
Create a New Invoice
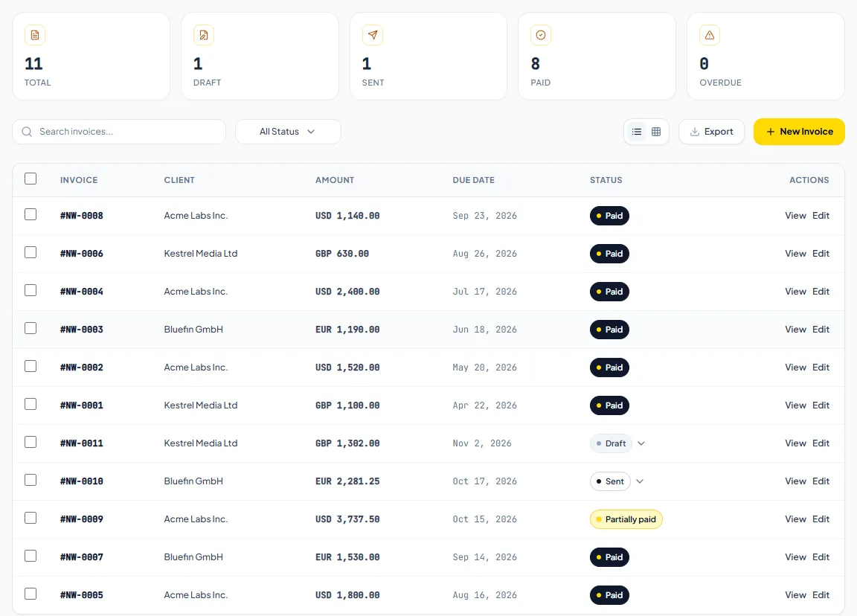(799, 132)
